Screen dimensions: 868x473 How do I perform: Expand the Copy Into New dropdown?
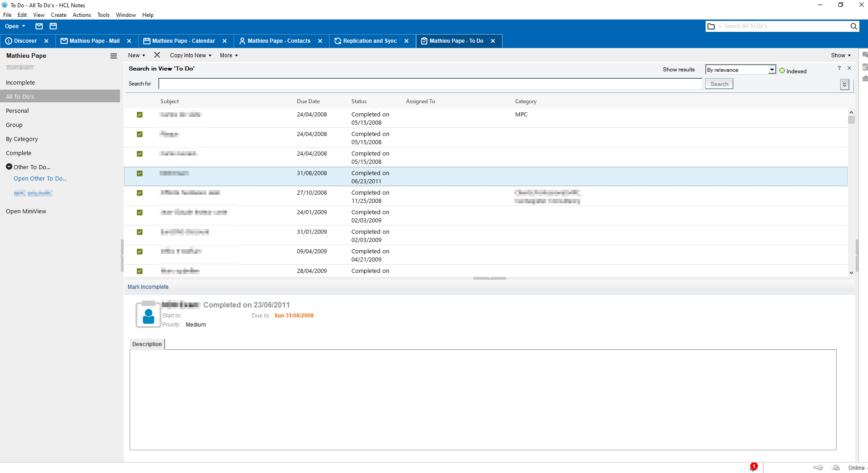pos(191,55)
